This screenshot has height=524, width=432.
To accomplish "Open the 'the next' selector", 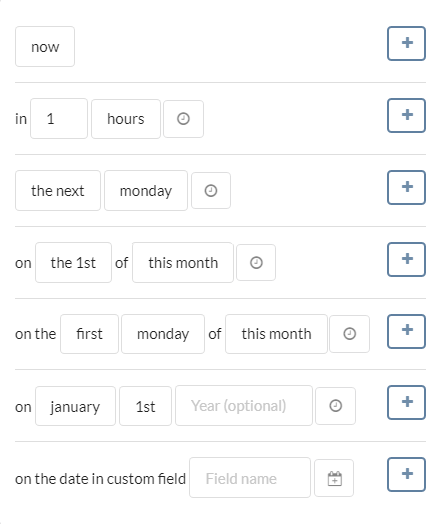I will [58, 190].
